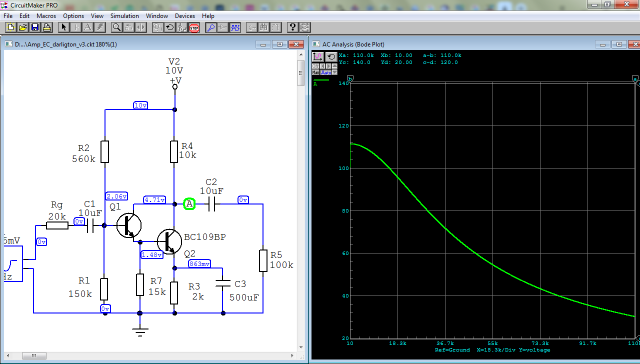Create a new circuit file

click(10, 27)
